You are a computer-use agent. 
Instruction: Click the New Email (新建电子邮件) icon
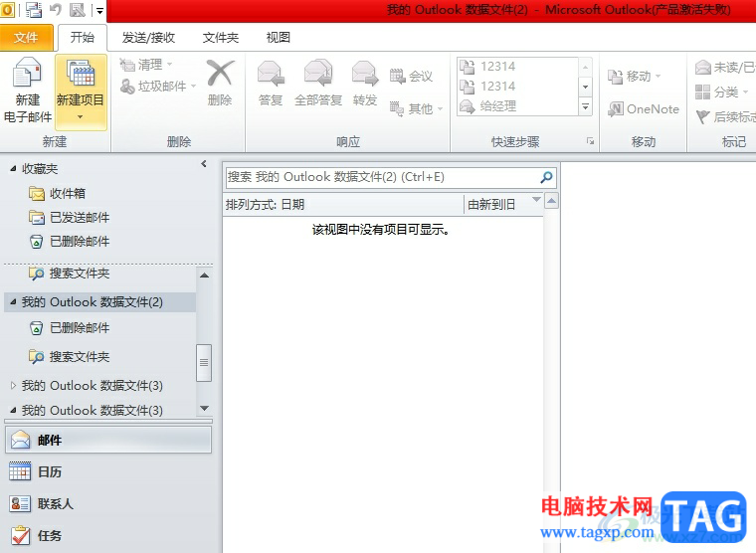coord(28,91)
